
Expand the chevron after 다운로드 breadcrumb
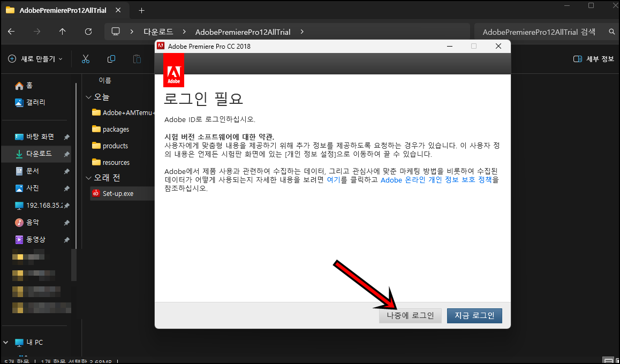[184, 32]
